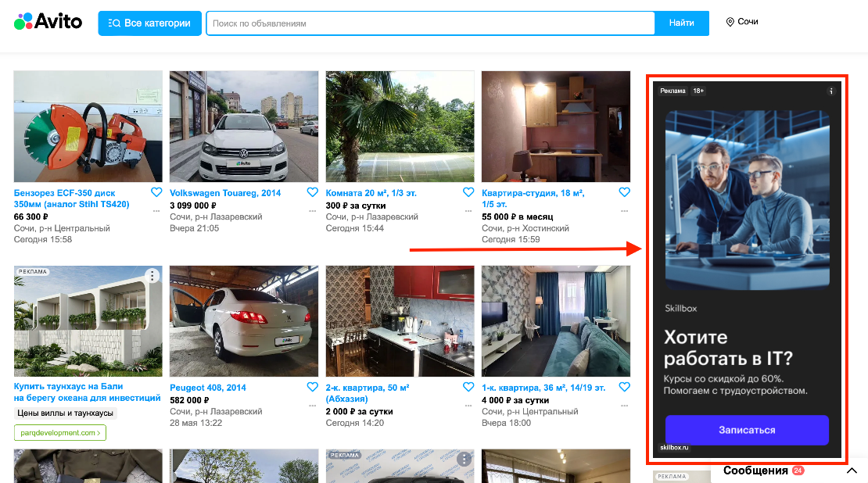The image size is (868, 483).
Task: Open the Peugeot 408 car photo
Action: pos(244,320)
